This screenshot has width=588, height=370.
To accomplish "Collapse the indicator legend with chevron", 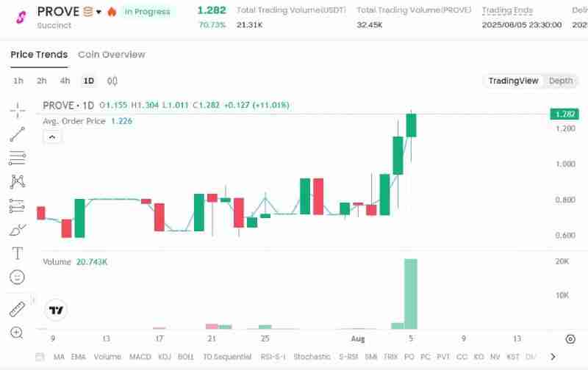I will pyautogui.click(x=51, y=137).
